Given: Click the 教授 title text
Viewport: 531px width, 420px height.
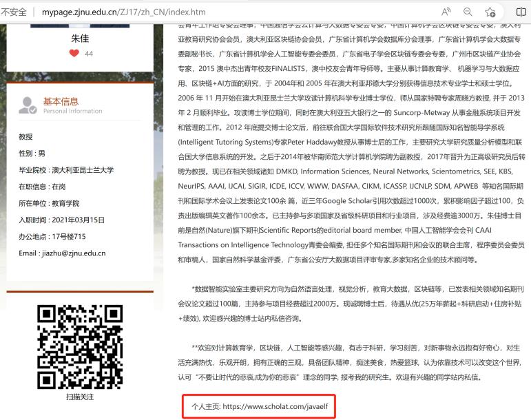Looking at the screenshot, I should click(x=25, y=137).
